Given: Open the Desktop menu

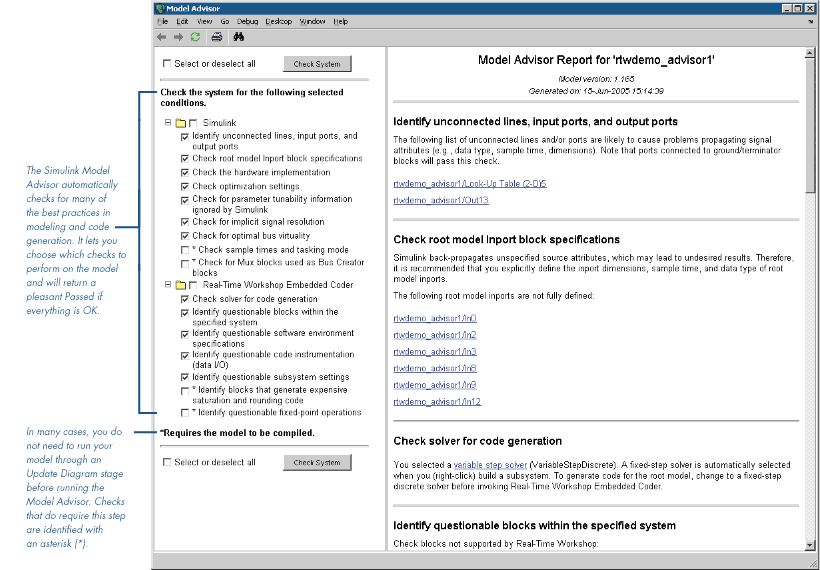Looking at the screenshot, I should pyautogui.click(x=279, y=21).
